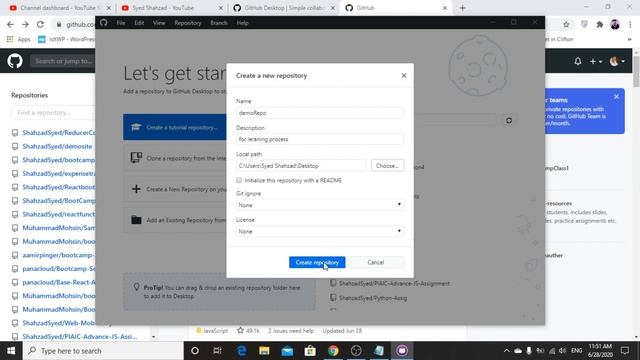Viewport: 640px width, 360px height.
Task: Click the Choose... local path button
Action: [x=387, y=166]
